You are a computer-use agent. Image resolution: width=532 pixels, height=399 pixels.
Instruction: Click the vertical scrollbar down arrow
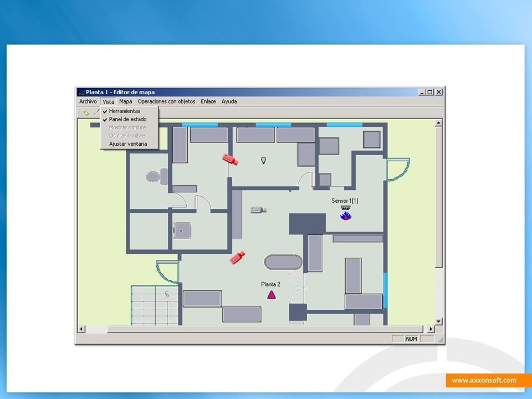438,321
